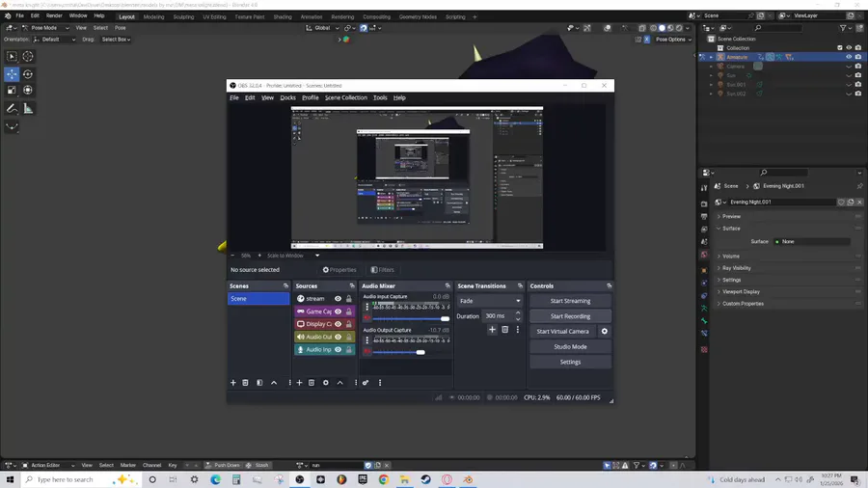Expand the Volume panel in World properties
This screenshot has height=488, width=868.
731,257
